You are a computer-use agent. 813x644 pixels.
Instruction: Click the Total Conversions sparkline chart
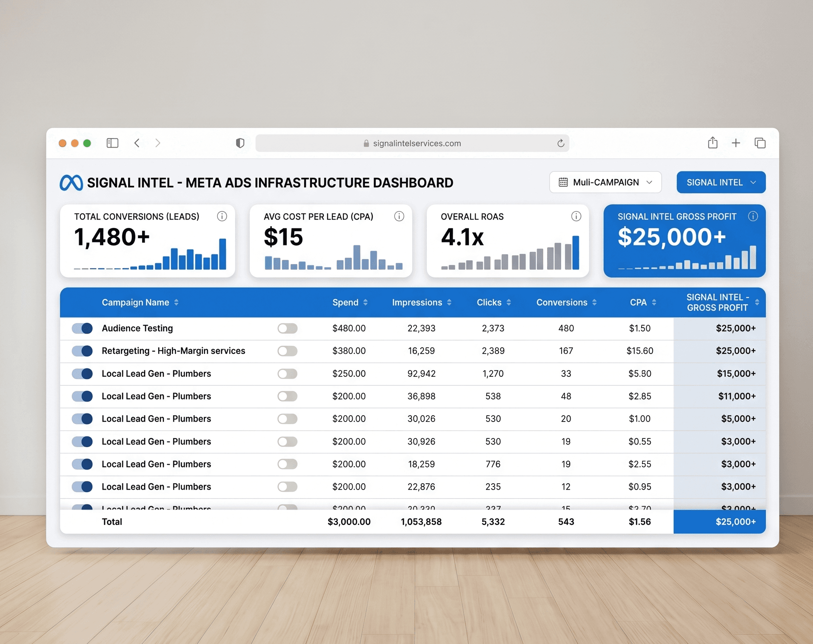(150, 254)
